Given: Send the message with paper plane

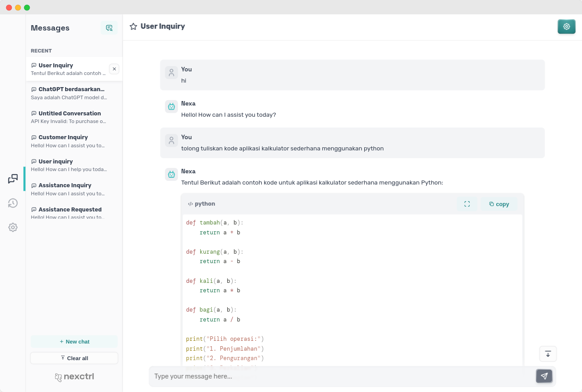Looking at the screenshot, I should tap(544, 376).
